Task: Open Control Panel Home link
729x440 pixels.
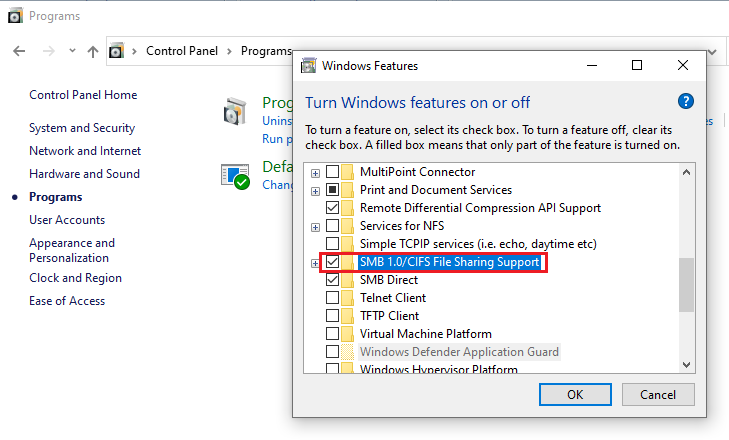Action: point(83,95)
